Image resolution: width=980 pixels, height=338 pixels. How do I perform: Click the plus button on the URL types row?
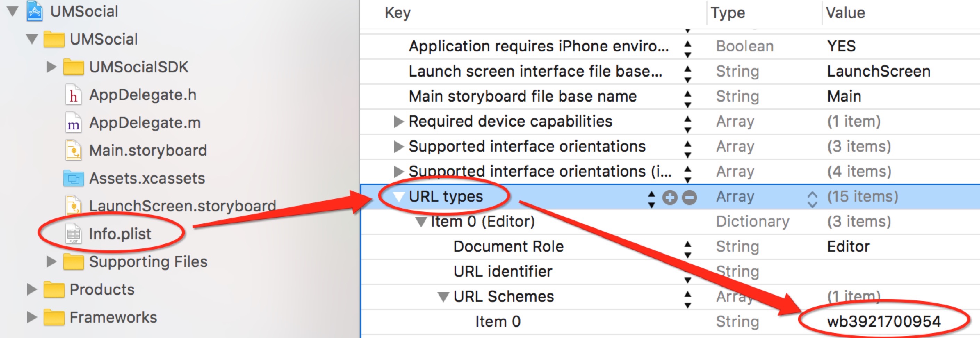click(x=670, y=197)
